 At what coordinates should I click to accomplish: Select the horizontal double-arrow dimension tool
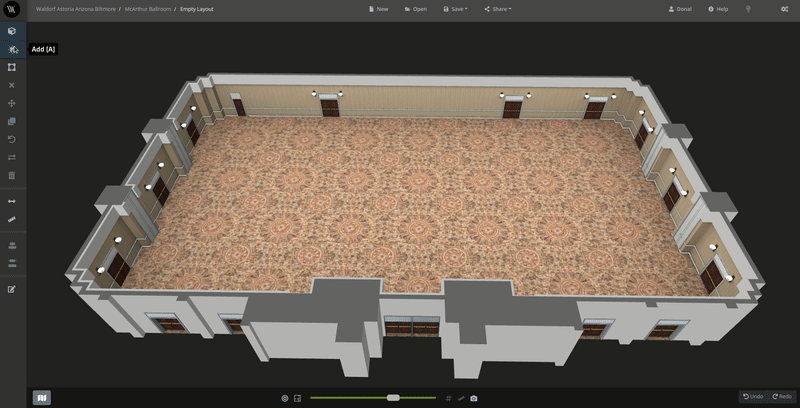pyautogui.click(x=12, y=201)
